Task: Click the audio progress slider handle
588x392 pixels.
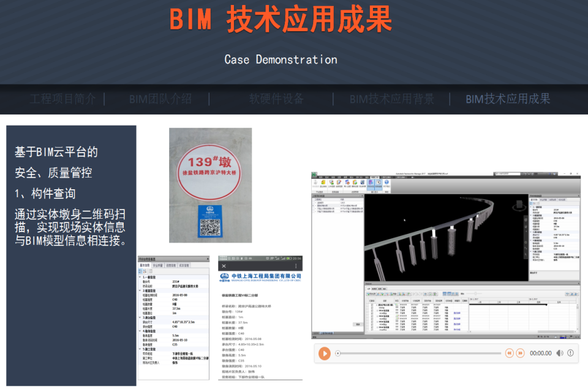Action: [x=337, y=353]
